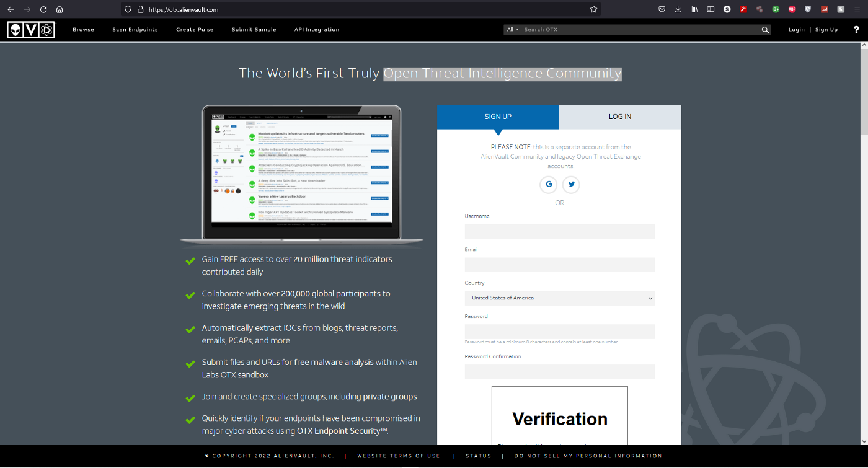Click the Verification captcha heading
The image size is (868, 468).
pyautogui.click(x=560, y=419)
